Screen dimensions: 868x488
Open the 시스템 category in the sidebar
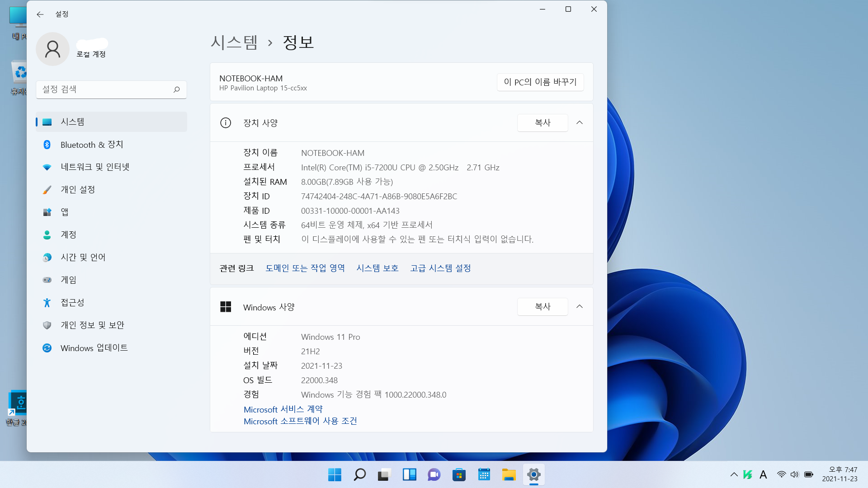[111, 122]
